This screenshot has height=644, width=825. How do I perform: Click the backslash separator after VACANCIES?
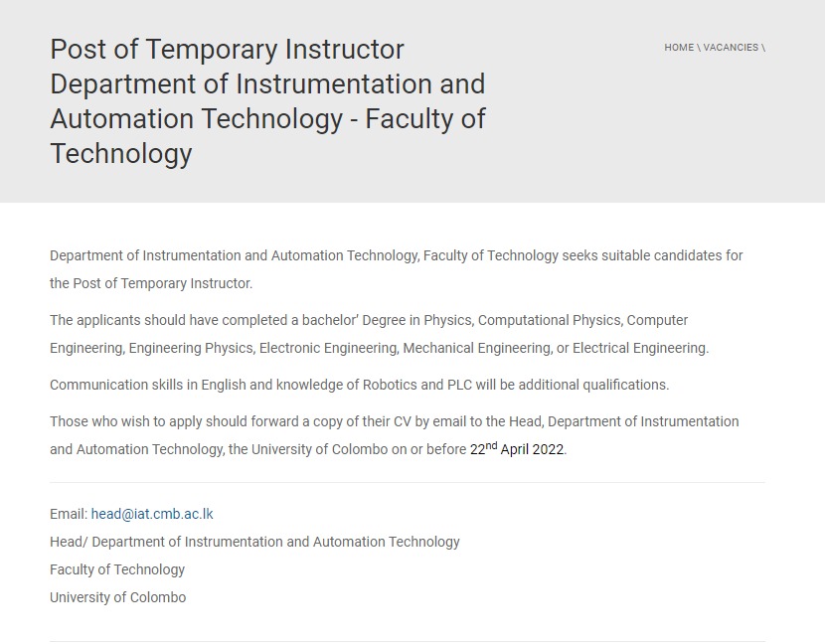[763, 48]
